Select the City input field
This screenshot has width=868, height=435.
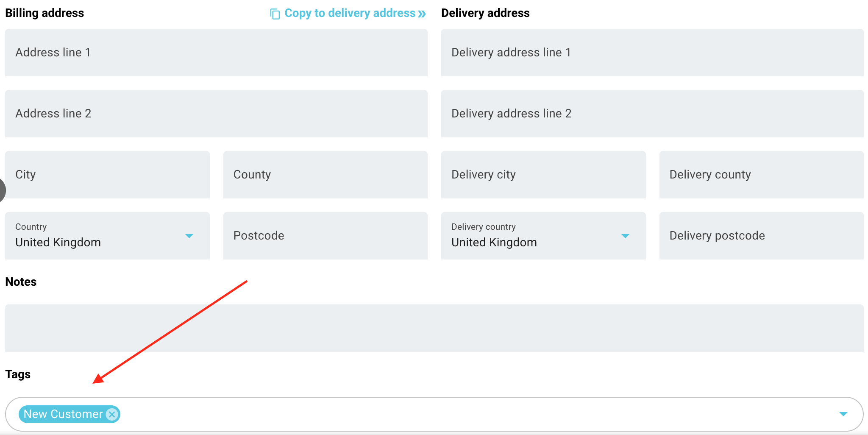click(x=107, y=175)
